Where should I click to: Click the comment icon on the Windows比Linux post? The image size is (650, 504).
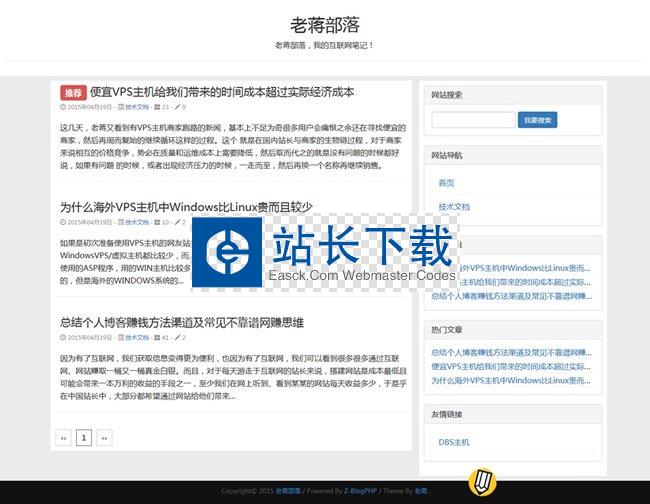[177, 222]
